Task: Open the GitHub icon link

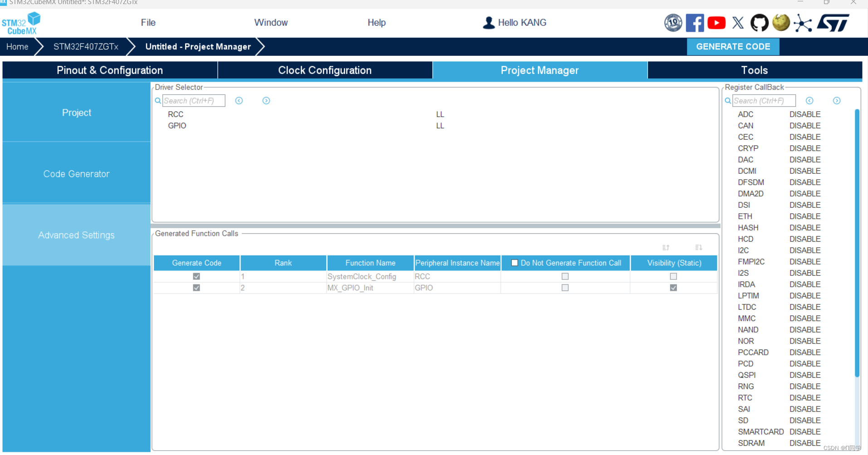Action: (x=759, y=23)
